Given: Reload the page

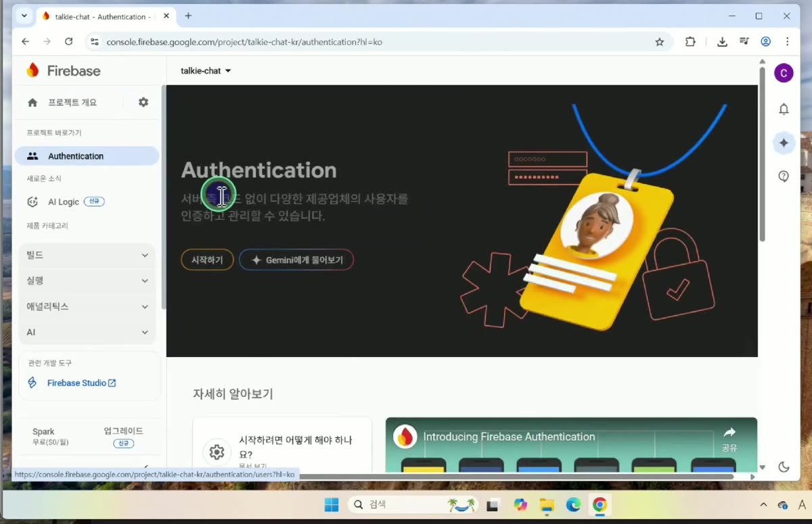Looking at the screenshot, I should [x=68, y=42].
